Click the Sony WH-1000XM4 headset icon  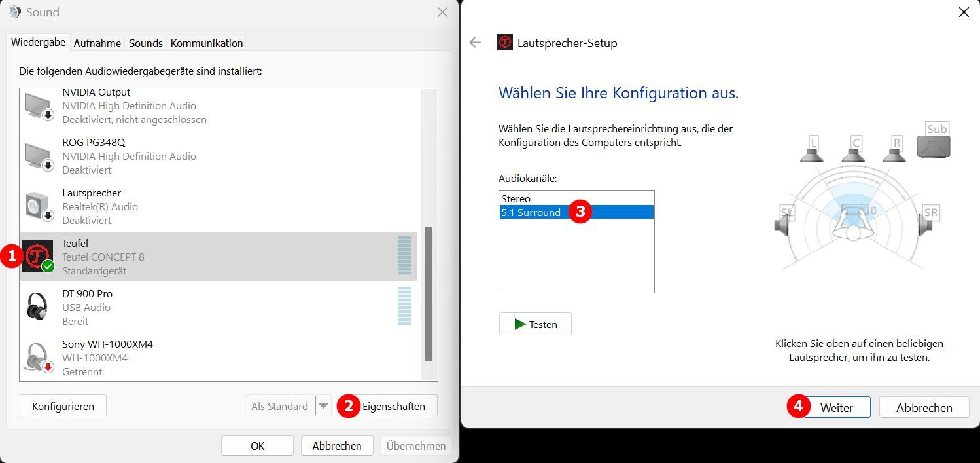[x=39, y=358]
